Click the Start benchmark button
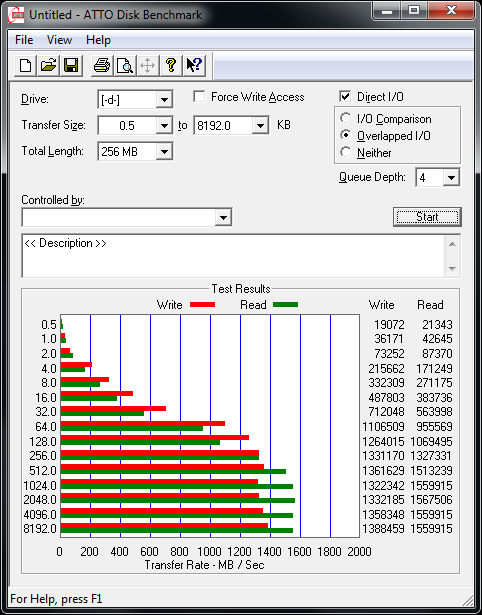482x615 pixels. pos(427,217)
